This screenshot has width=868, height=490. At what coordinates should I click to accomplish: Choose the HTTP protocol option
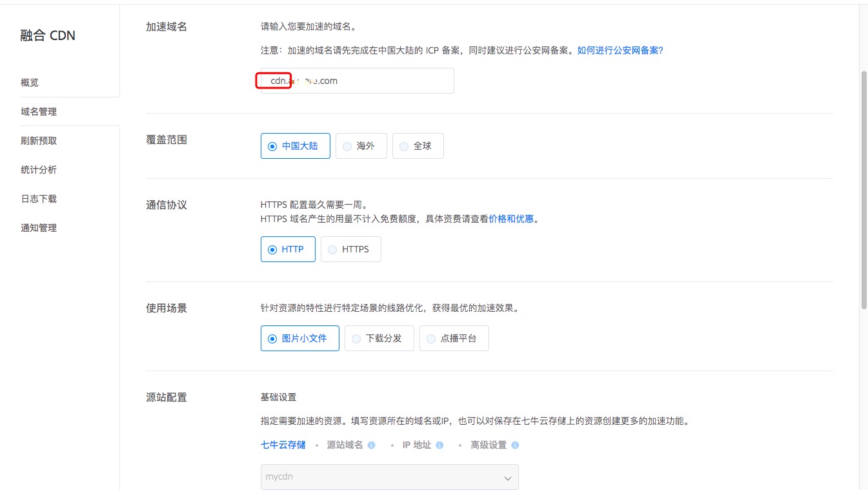coord(288,249)
